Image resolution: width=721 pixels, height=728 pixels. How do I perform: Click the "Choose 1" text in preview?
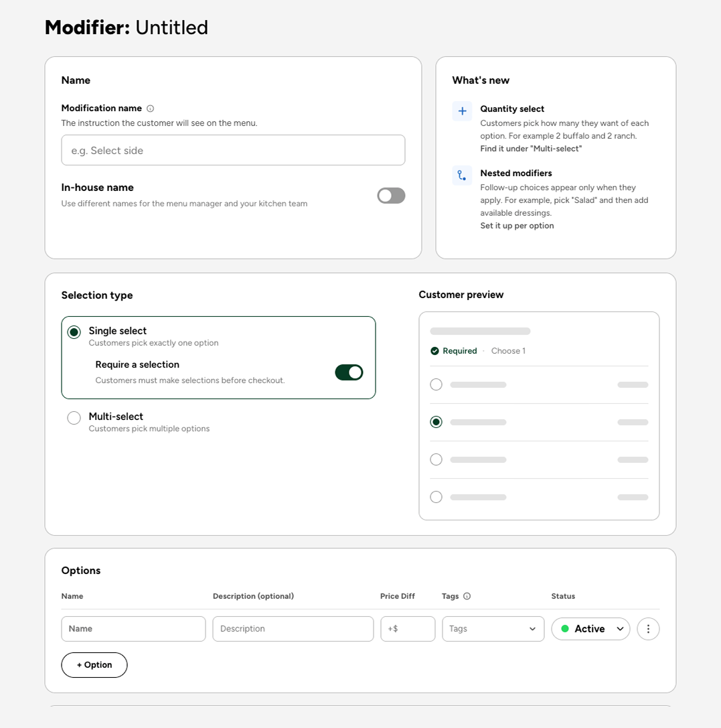[x=509, y=351]
